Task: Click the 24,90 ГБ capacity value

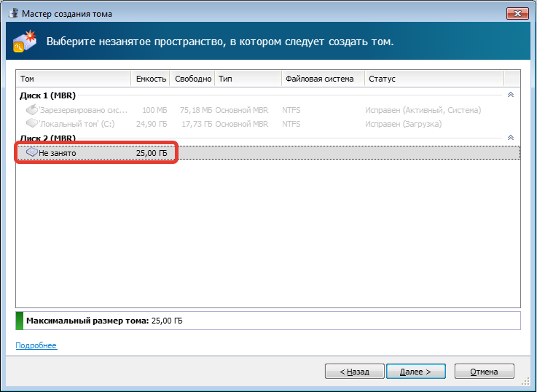Action: point(152,124)
